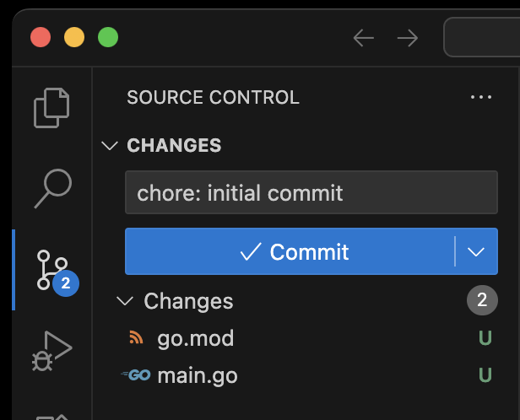Image resolution: width=520 pixels, height=420 pixels.
Task: Open the Explorer files icon
Action: click(x=51, y=108)
